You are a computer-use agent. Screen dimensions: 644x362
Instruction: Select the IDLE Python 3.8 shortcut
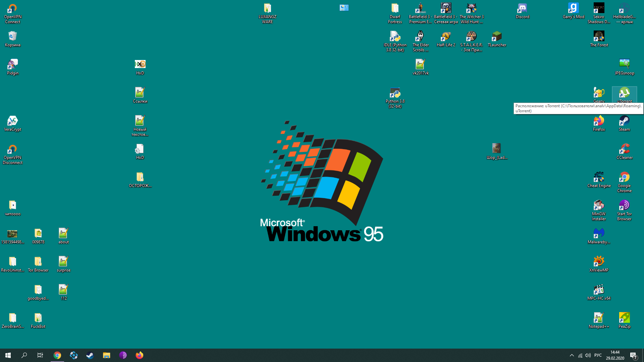tap(395, 42)
